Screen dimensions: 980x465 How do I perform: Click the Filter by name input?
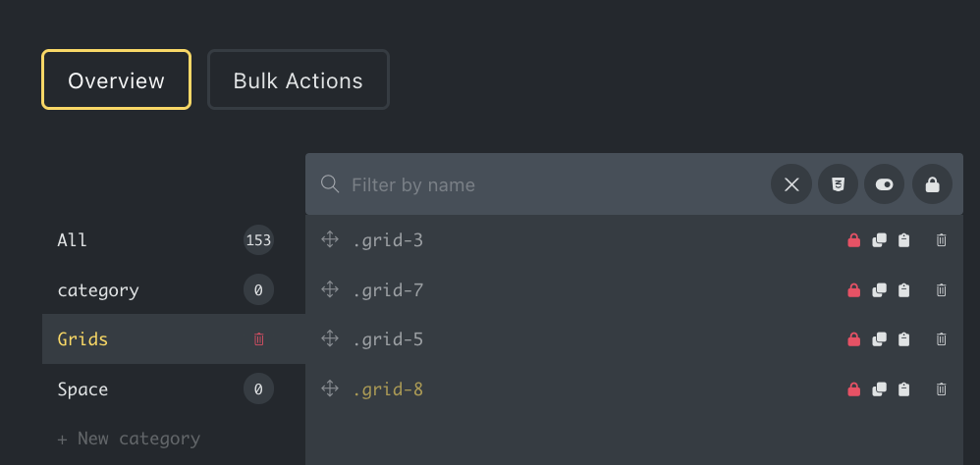[x=556, y=184]
